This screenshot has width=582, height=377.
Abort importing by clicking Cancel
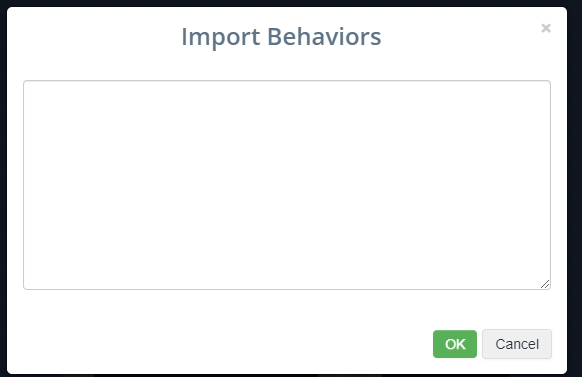[x=517, y=344]
